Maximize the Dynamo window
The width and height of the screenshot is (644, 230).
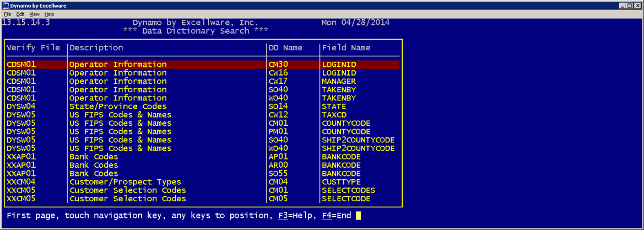point(629,5)
